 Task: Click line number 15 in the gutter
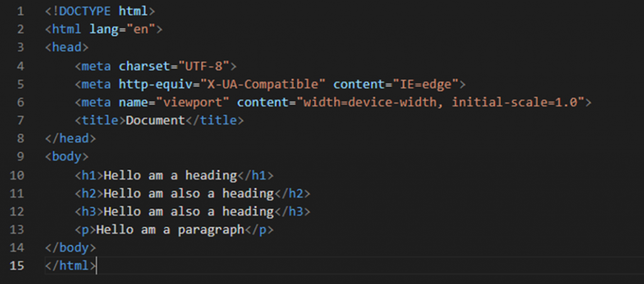(x=17, y=266)
